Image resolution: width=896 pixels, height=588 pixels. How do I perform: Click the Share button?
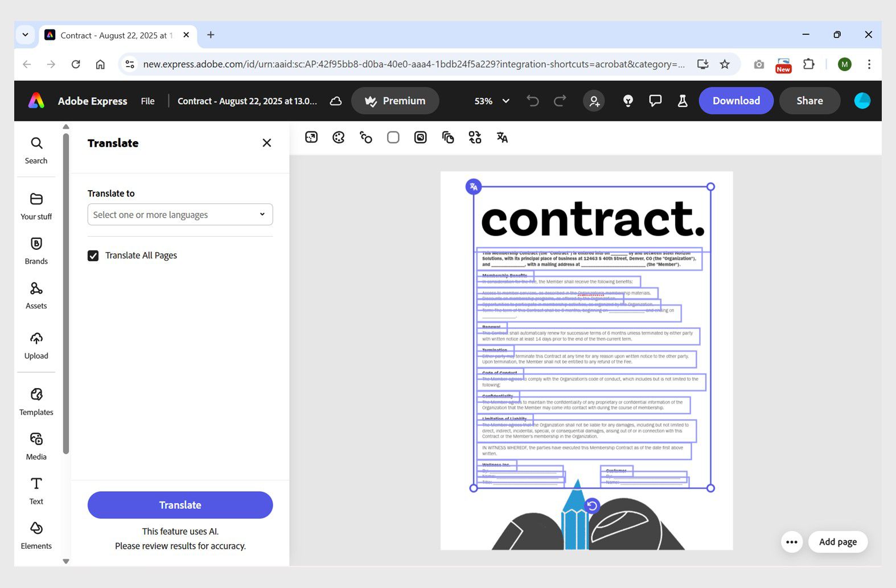(809, 101)
